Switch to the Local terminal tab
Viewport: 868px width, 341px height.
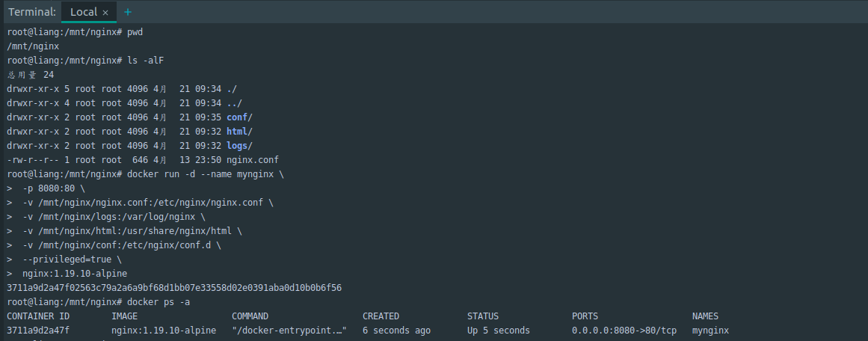click(83, 12)
